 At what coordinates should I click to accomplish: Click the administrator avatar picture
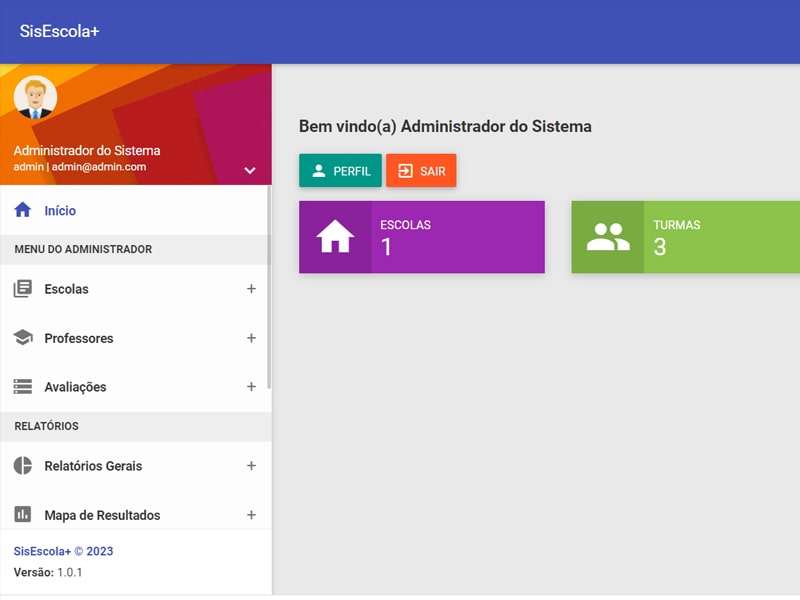pyautogui.click(x=35, y=97)
